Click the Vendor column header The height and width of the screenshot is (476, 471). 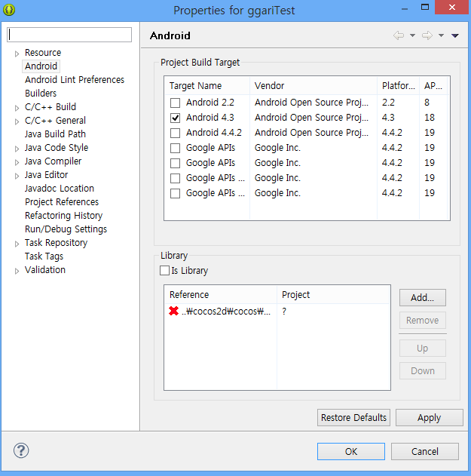point(313,85)
